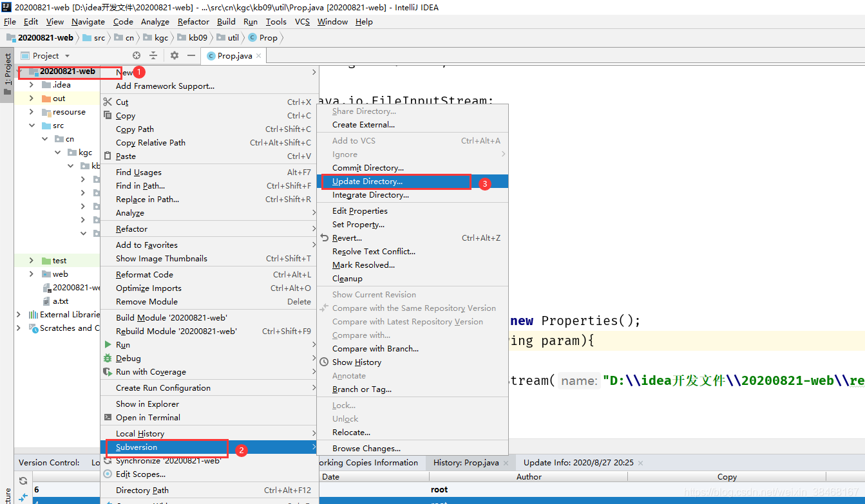
Task: Click the green 'test' folder icon
Action: [x=46, y=261]
